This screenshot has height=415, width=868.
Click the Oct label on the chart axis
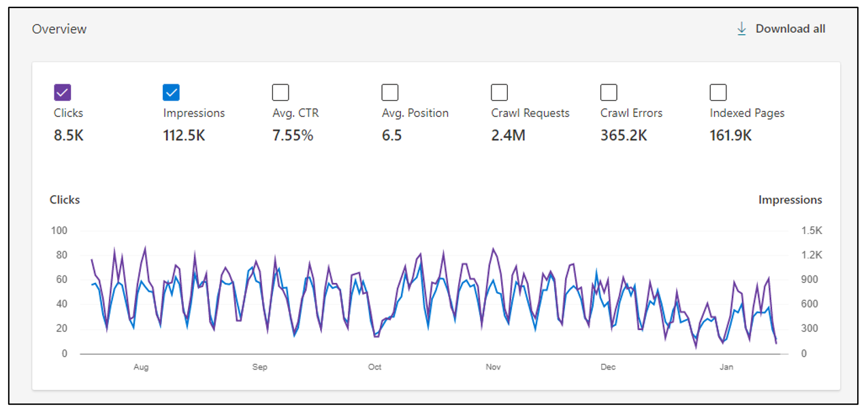pyautogui.click(x=375, y=367)
